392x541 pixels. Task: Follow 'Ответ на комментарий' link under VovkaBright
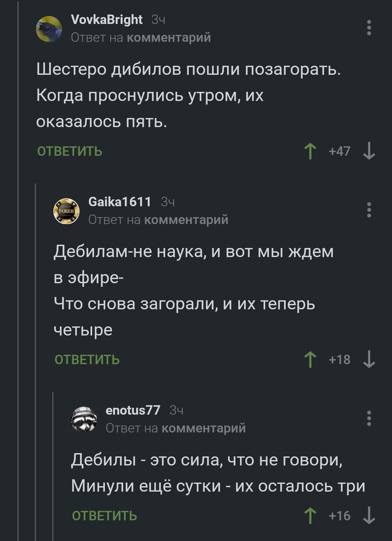tap(141, 38)
